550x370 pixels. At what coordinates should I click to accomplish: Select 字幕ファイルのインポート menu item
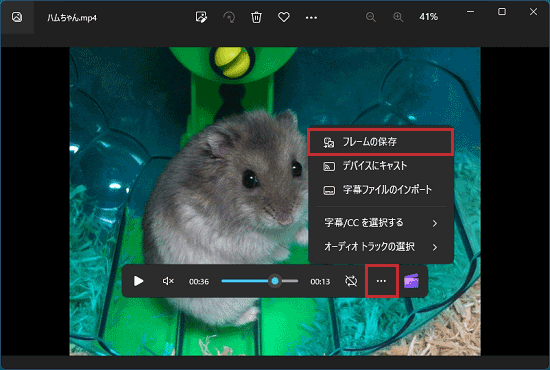click(x=381, y=190)
